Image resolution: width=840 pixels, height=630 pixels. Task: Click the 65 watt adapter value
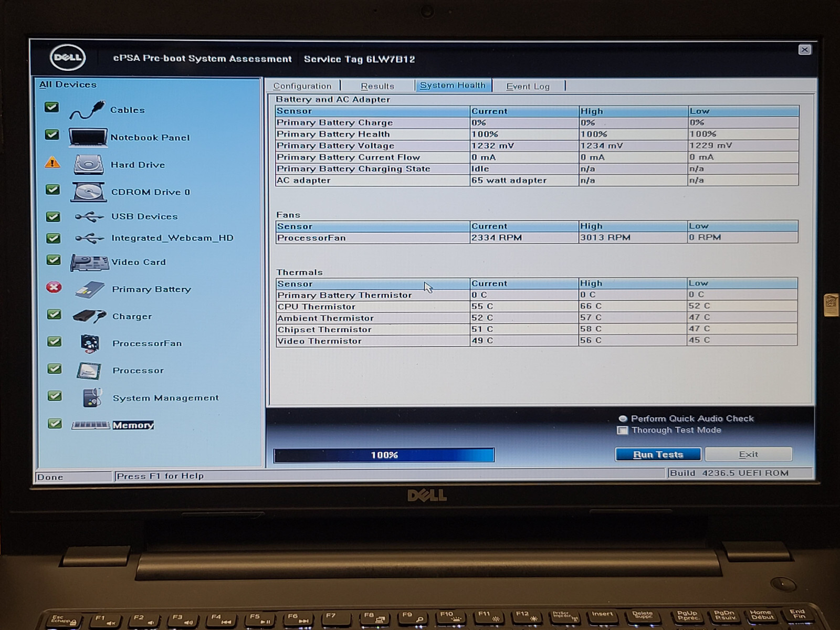pos(509,180)
